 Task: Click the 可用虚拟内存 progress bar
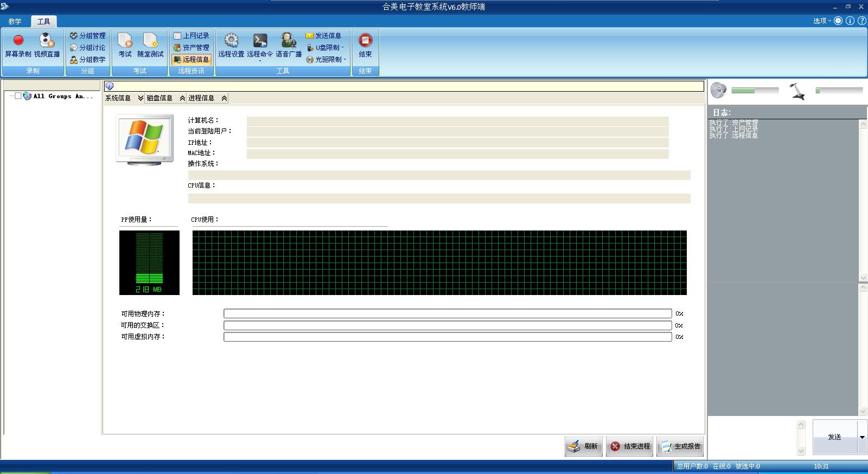(448, 337)
